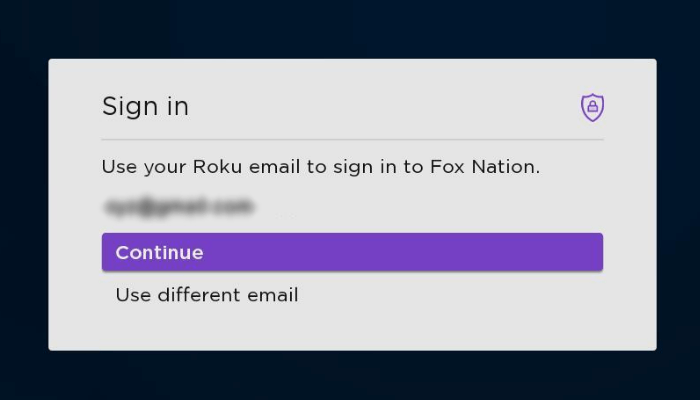
Task: Click the divider line under Sign in
Action: pyautogui.click(x=352, y=139)
